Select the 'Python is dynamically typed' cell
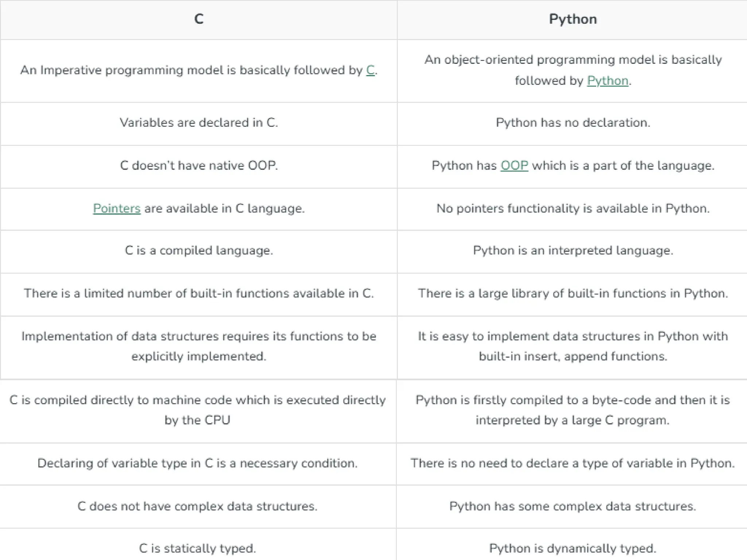Image resolution: width=747 pixels, height=560 pixels. point(573,548)
